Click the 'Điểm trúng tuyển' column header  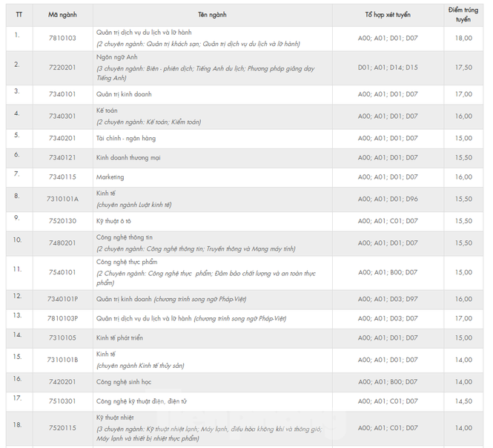[x=463, y=15]
